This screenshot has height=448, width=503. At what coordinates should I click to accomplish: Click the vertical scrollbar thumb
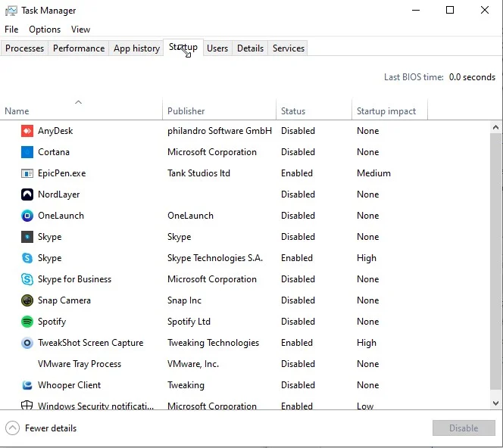point(495,261)
